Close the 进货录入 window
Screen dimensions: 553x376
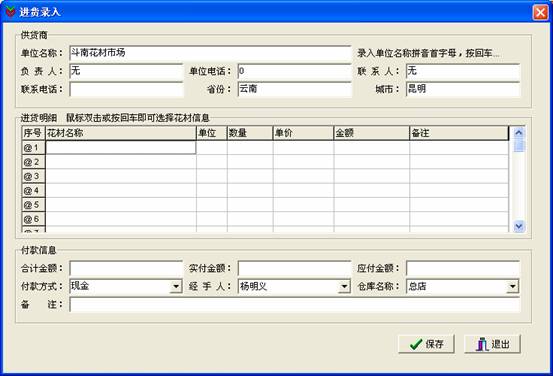[540, 12]
